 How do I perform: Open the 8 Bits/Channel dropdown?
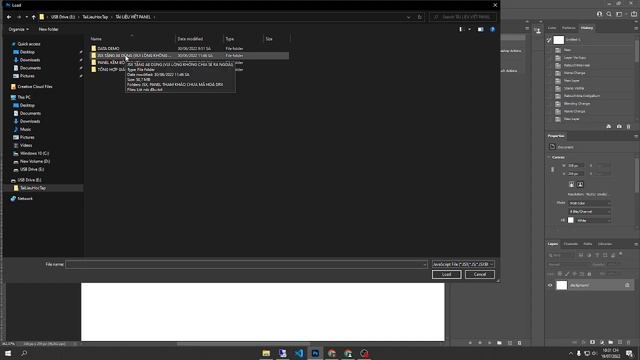(x=590, y=211)
